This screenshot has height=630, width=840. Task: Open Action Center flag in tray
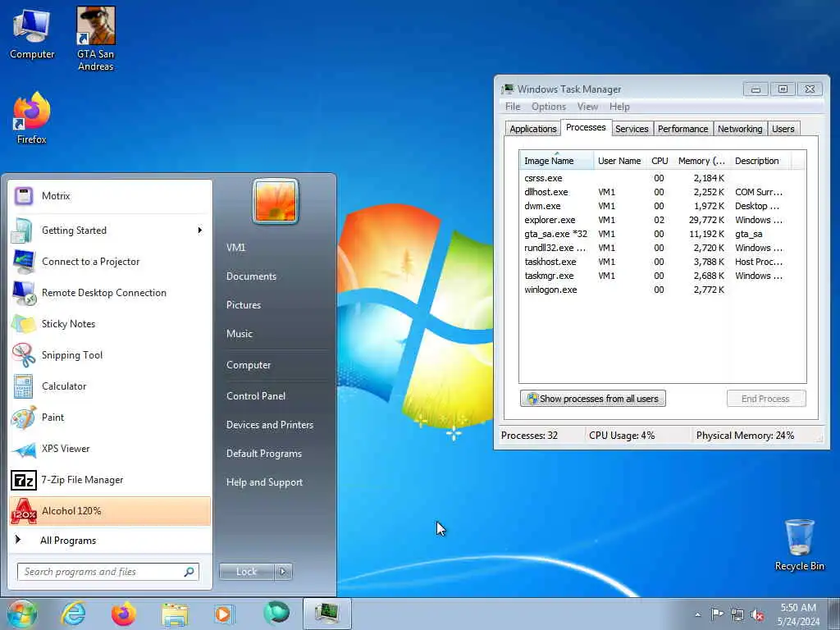pos(717,614)
